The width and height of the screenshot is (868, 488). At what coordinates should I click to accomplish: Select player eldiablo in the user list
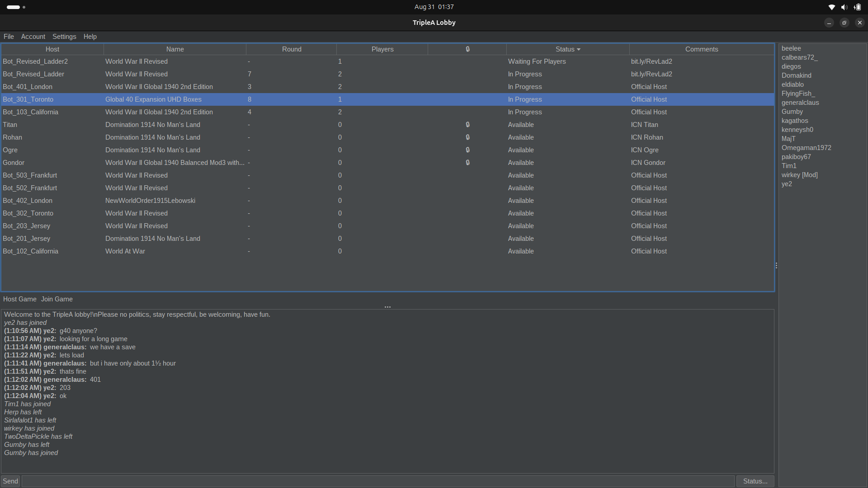coord(793,84)
